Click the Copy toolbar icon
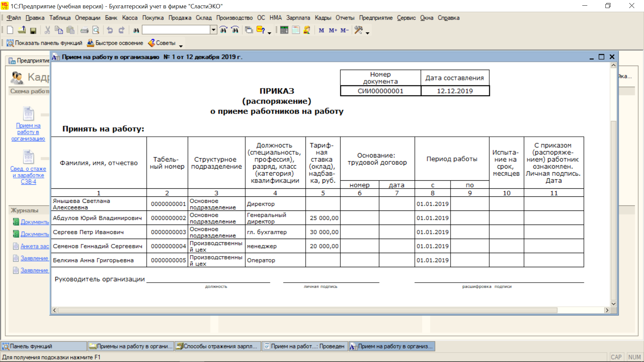Image resolution: width=644 pixels, height=362 pixels. [x=59, y=31]
